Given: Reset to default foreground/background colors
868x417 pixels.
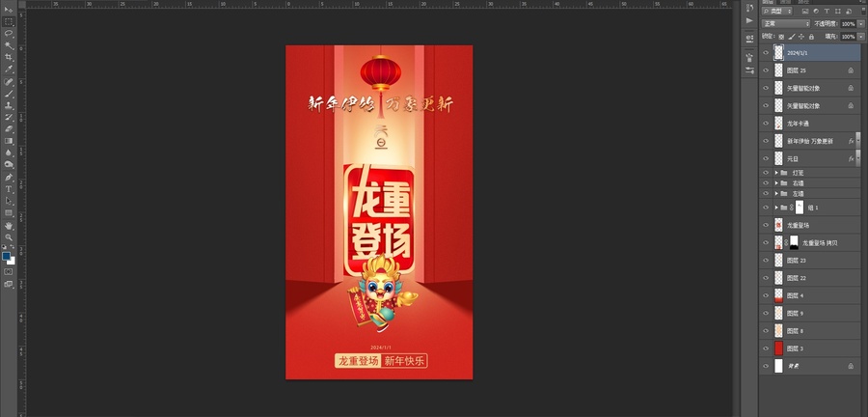Looking at the screenshot, I should pyautogui.click(x=5, y=247).
